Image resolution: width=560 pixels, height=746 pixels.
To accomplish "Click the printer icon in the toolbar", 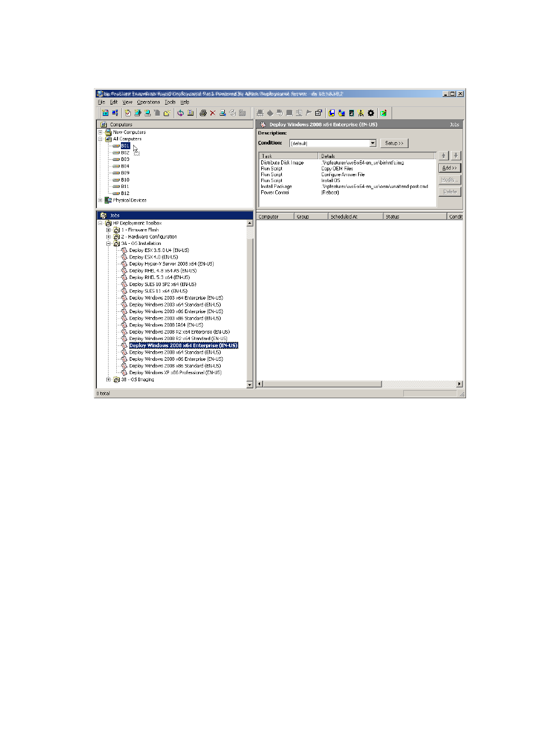I will 203,113.
